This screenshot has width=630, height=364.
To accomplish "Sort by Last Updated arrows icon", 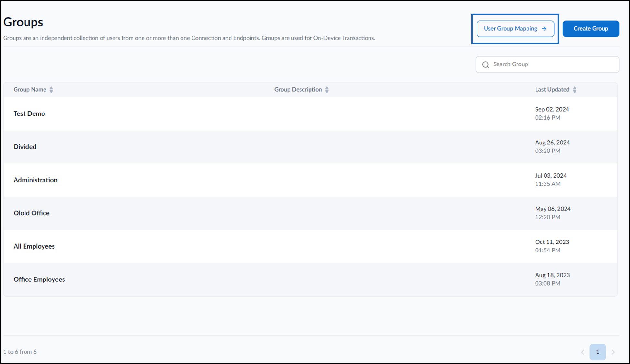I will [x=575, y=90].
